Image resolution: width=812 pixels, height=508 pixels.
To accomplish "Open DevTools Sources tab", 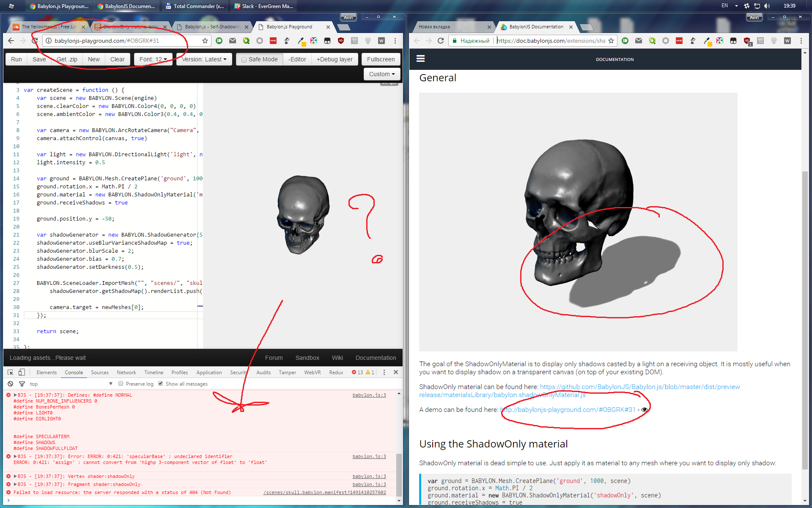I will 100,373.
